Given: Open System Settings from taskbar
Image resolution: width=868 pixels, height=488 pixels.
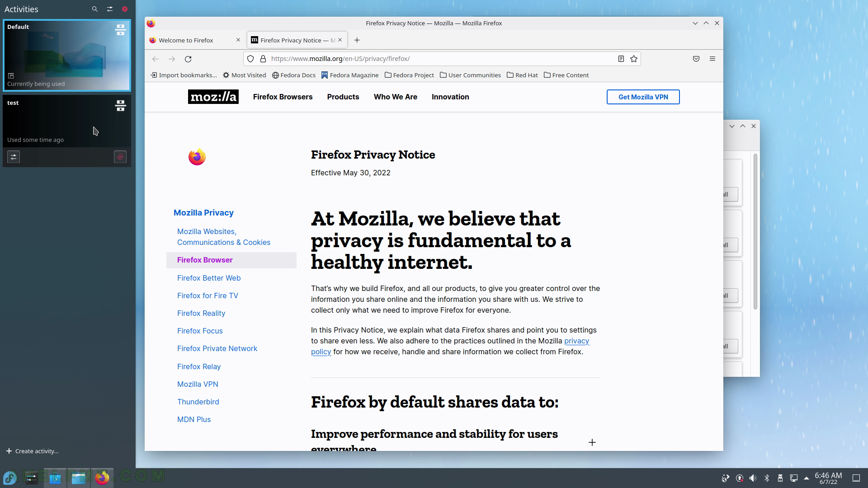Looking at the screenshot, I should [32, 478].
